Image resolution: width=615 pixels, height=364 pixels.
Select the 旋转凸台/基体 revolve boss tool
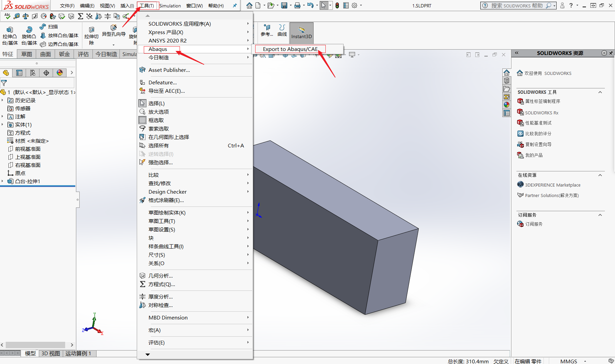[29, 35]
